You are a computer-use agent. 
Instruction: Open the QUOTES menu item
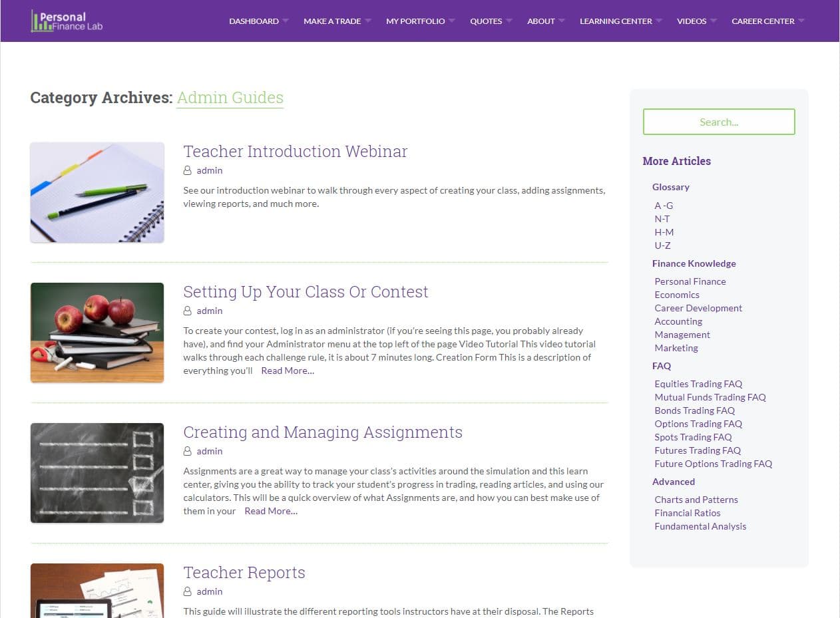pyautogui.click(x=486, y=21)
